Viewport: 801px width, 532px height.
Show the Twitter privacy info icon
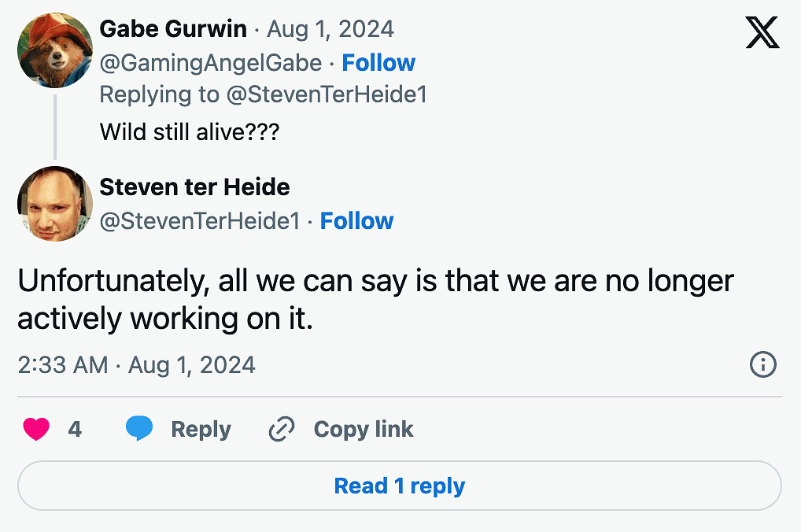tap(763, 364)
